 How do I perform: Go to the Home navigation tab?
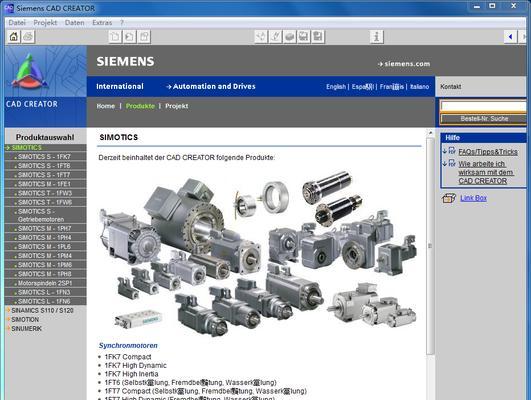coord(106,106)
